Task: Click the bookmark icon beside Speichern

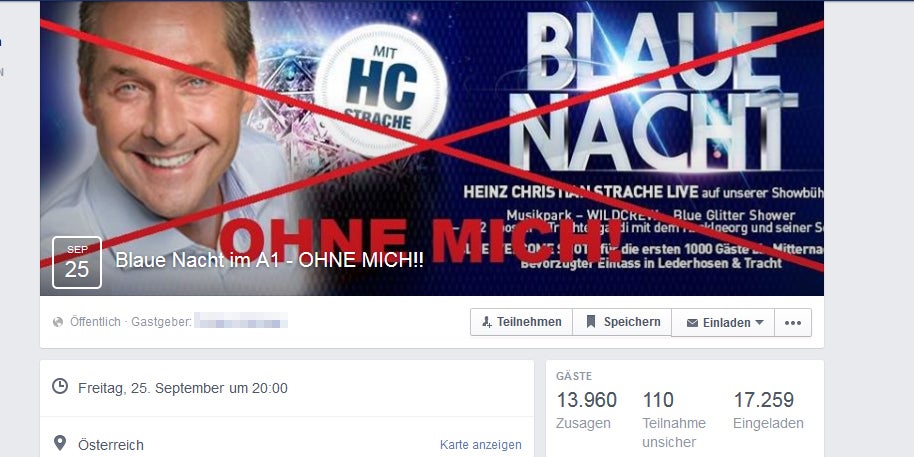Action: 590,322
